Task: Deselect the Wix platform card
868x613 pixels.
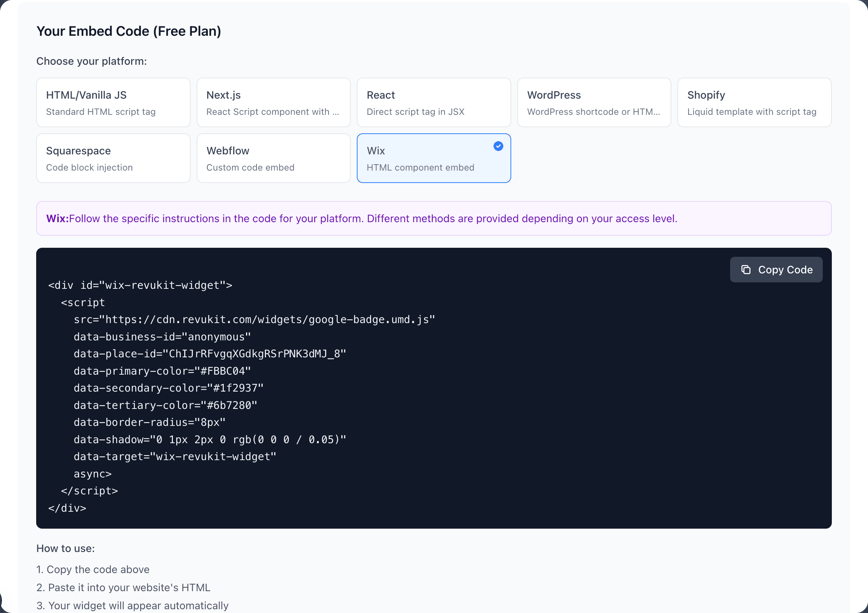Action: tap(433, 158)
